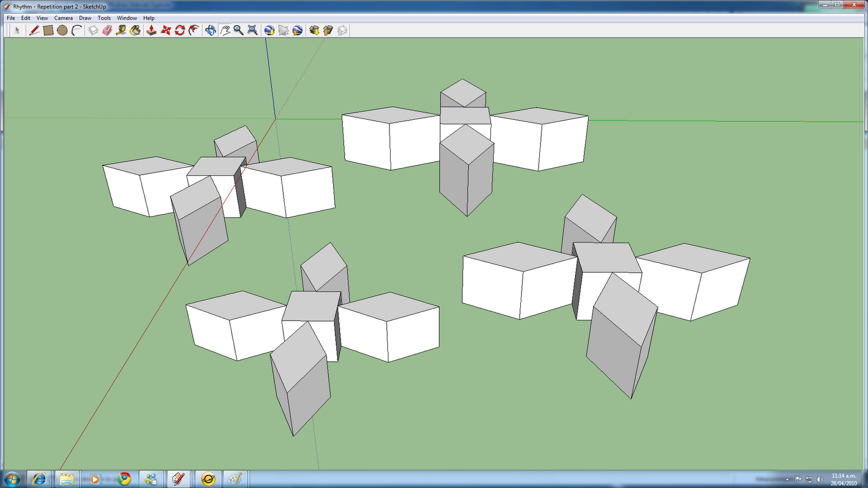Activate the Circle drawing tool

pyautogui.click(x=62, y=30)
